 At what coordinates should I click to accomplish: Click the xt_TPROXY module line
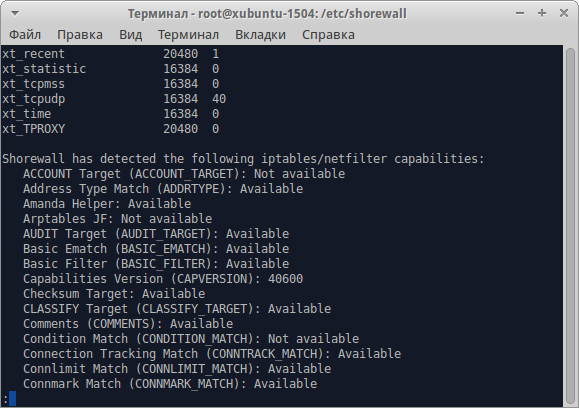tap(111, 129)
